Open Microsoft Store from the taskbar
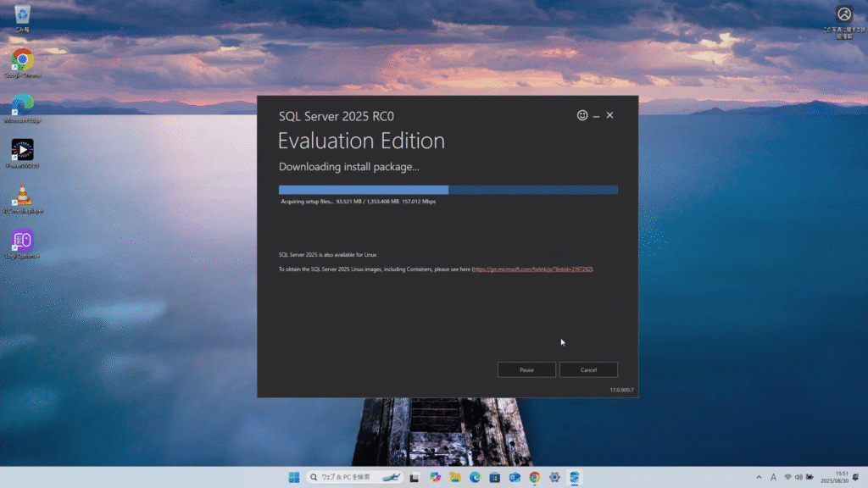 [495, 477]
